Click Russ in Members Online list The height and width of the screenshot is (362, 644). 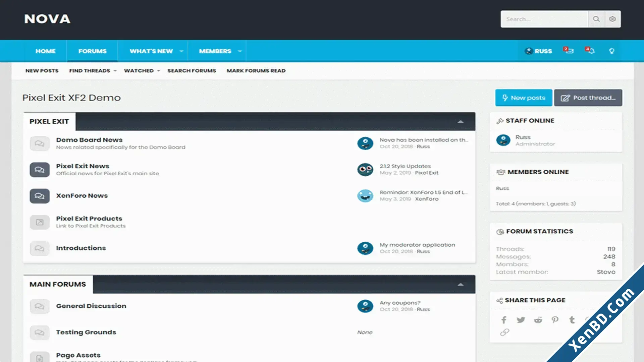click(x=502, y=188)
